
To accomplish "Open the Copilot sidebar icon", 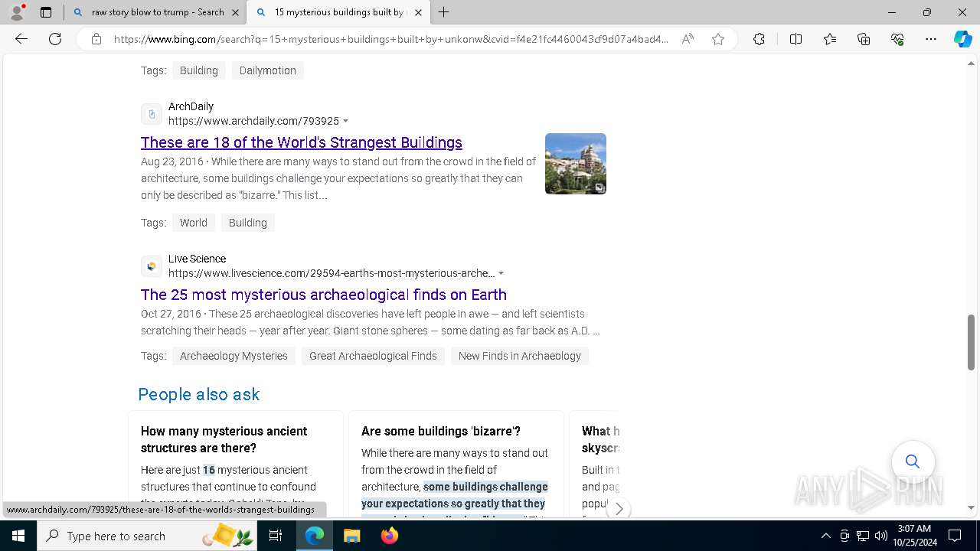I will [x=962, y=39].
